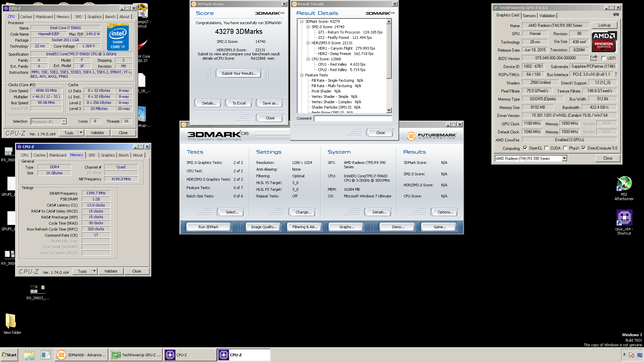Toggle the OpenCL checkbox
This screenshot has height=362, width=644.
click(525, 148)
